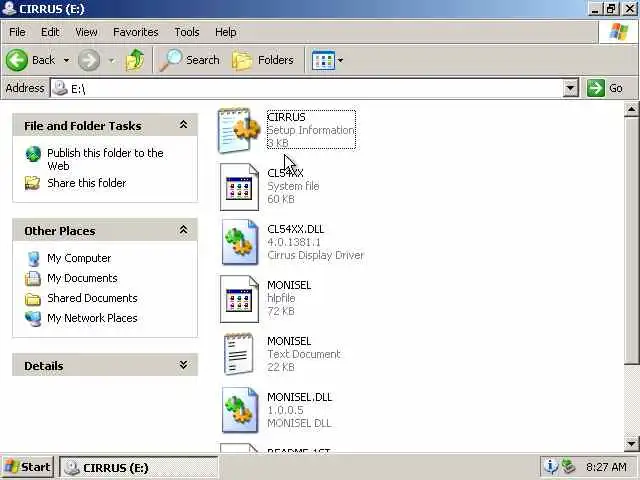Select the CIRRUS Setup Information file icon
The width and height of the screenshot is (640, 480).
(x=239, y=131)
